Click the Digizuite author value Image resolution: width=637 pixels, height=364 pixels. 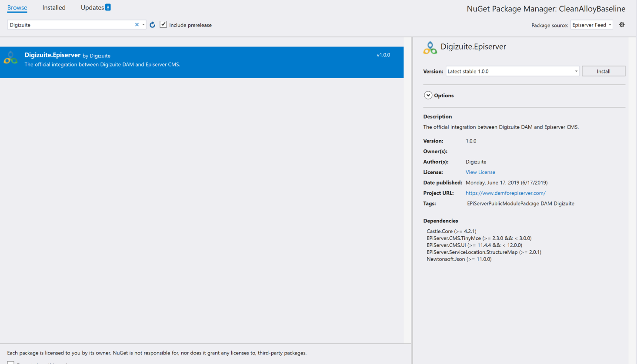tap(476, 162)
